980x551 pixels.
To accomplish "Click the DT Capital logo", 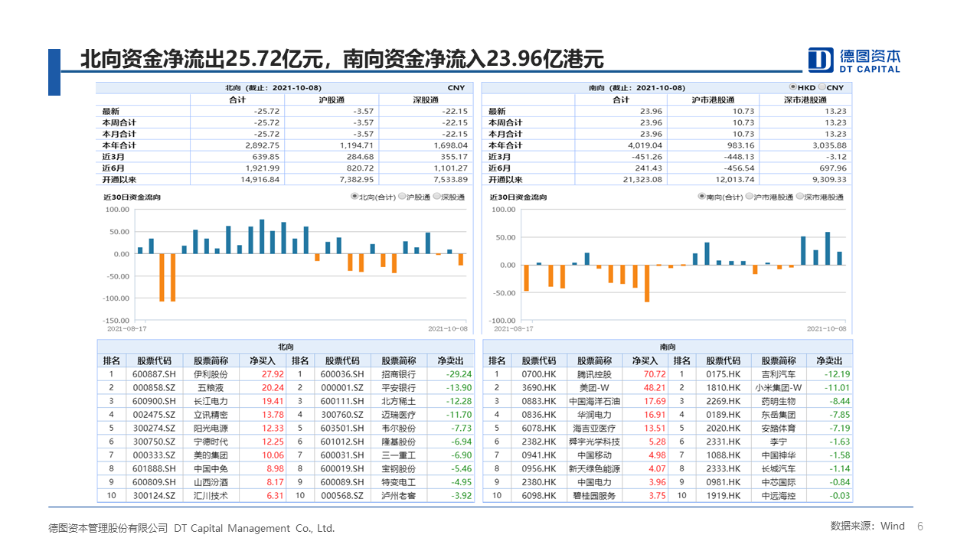I will (855, 60).
